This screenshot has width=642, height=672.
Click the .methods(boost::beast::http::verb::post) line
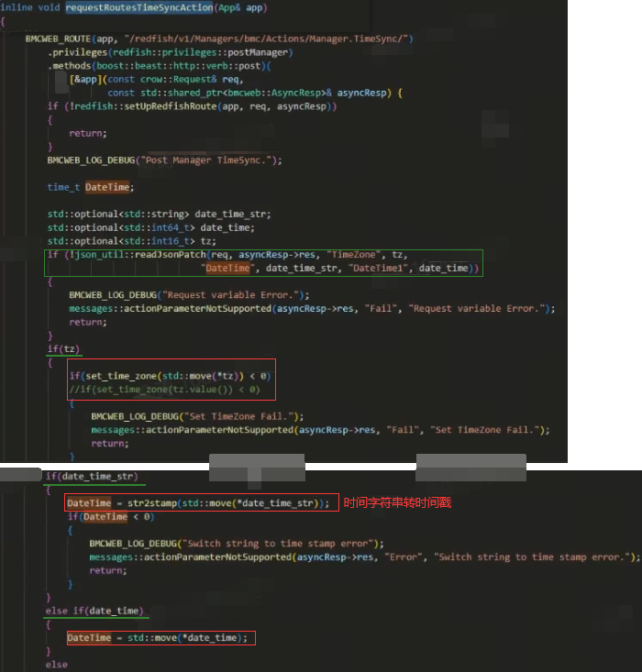(x=159, y=66)
